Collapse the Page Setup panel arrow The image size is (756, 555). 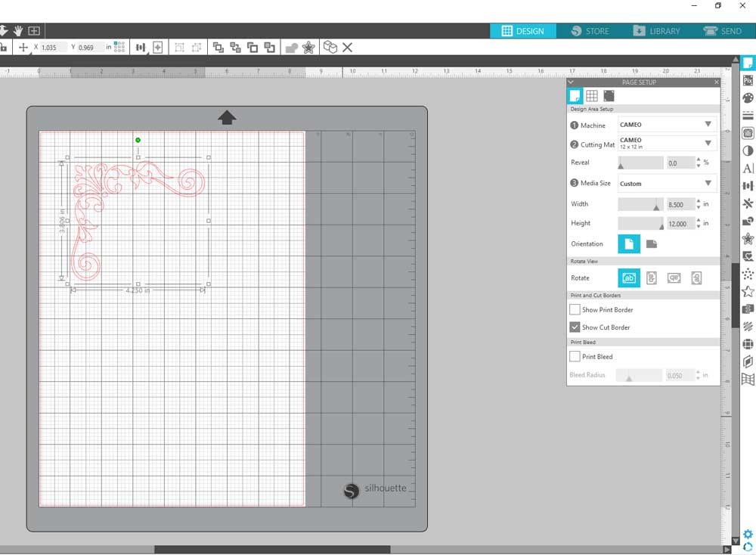(571, 82)
